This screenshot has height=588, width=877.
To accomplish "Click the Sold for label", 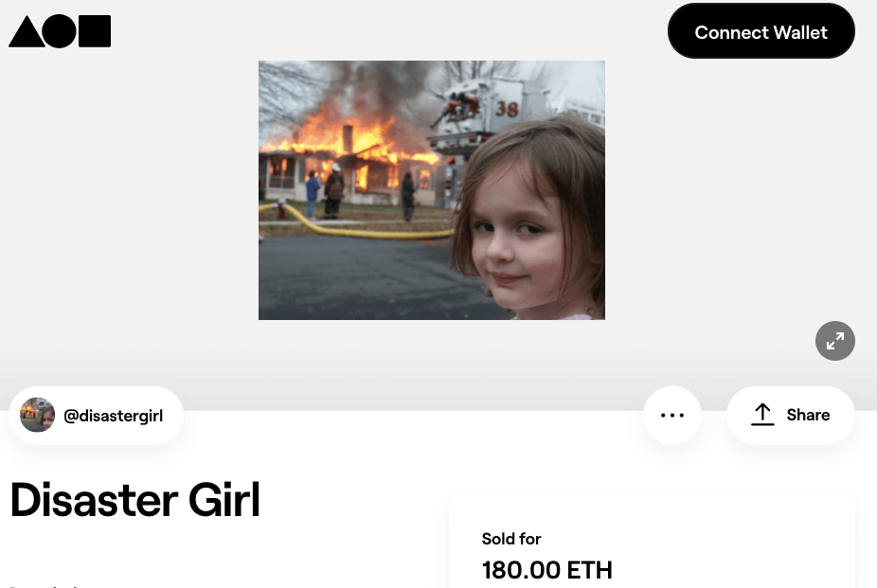I will pyautogui.click(x=511, y=539).
